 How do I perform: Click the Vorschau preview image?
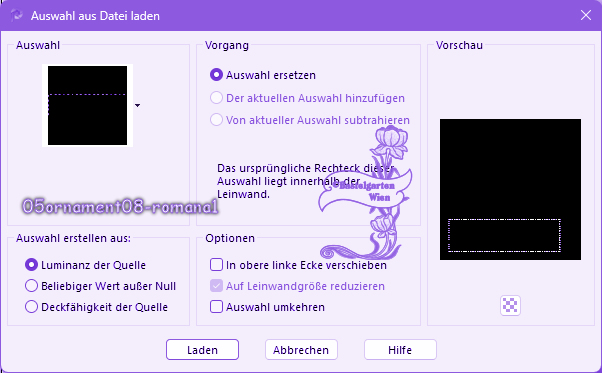(510, 190)
